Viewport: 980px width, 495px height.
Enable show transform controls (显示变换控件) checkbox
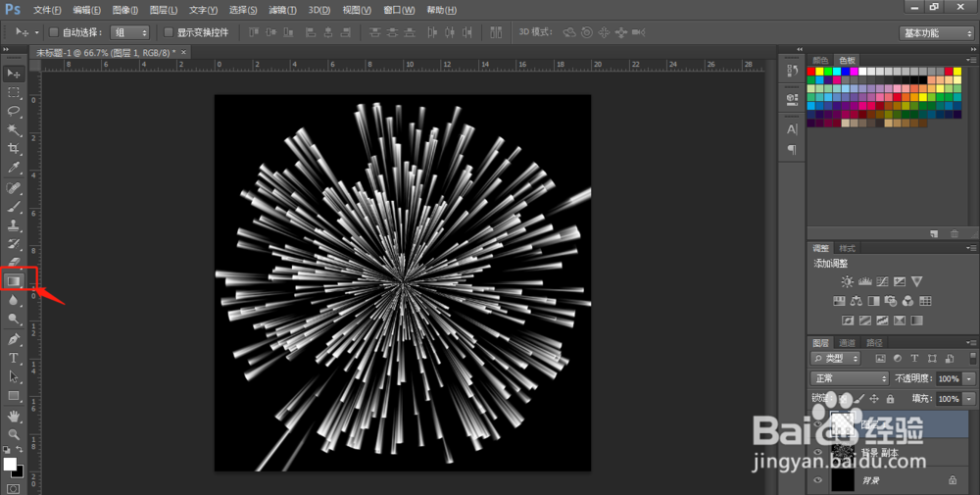[169, 32]
